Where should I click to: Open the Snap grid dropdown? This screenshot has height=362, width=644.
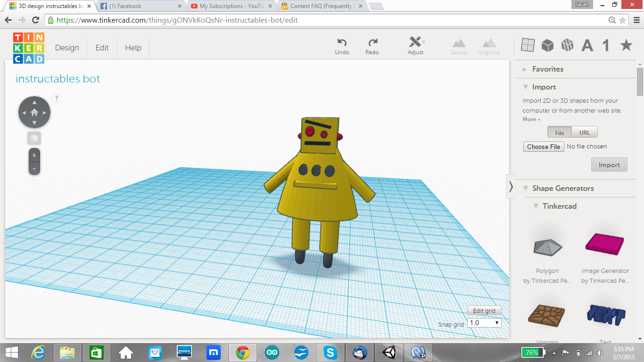(484, 322)
